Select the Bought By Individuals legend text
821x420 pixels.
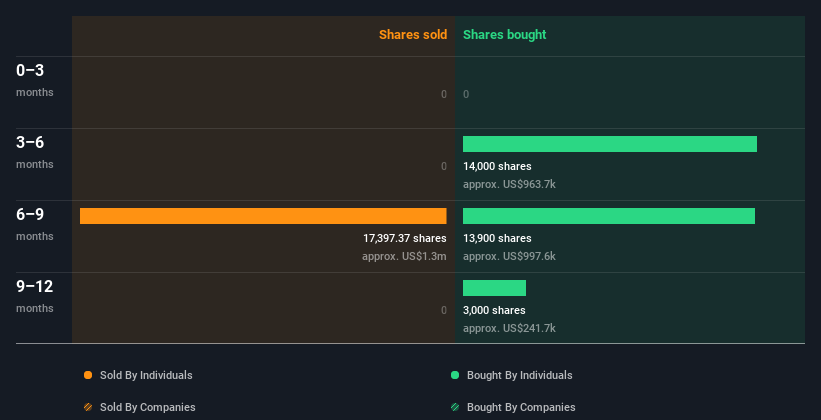pos(519,375)
